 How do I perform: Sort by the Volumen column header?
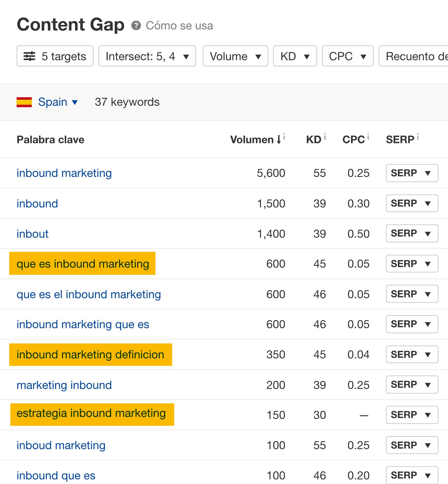(x=255, y=139)
